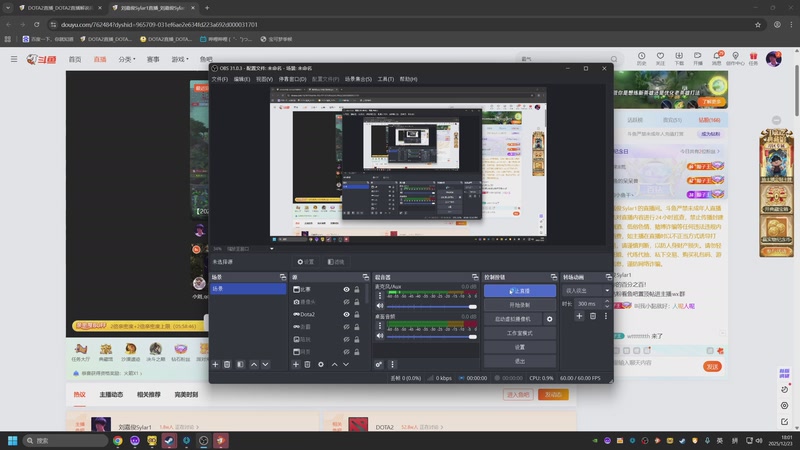
Task: Click 退出 exit button in OBS controls
Action: click(520, 361)
